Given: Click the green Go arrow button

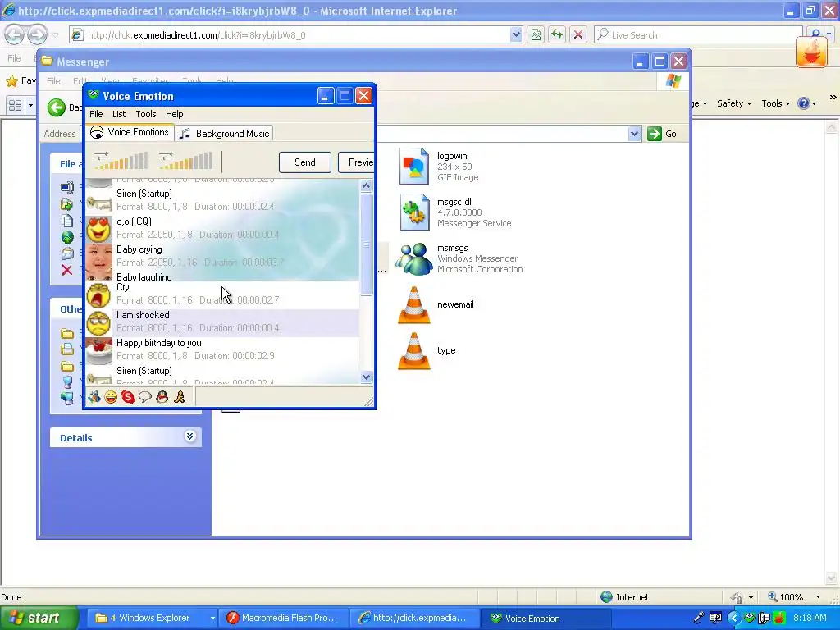Looking at the screenshot, I should click(654, 134).
